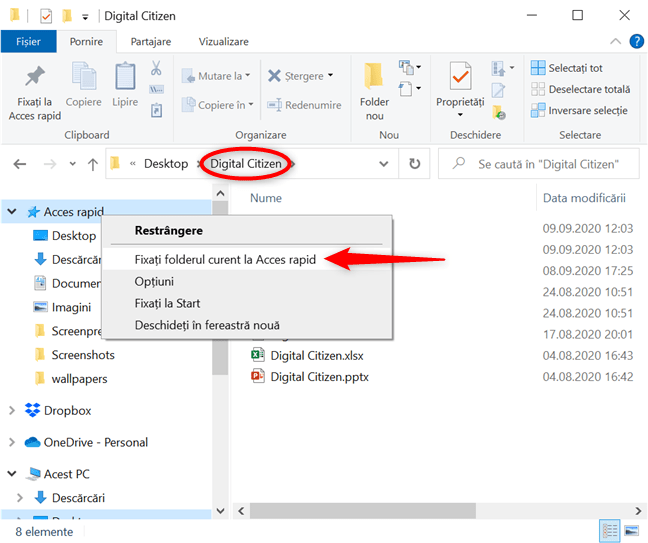The image size is (648, 543).
Task: Collapse the ribbon with the chevron
Action: pyautogui.click(x=615, y=41)
